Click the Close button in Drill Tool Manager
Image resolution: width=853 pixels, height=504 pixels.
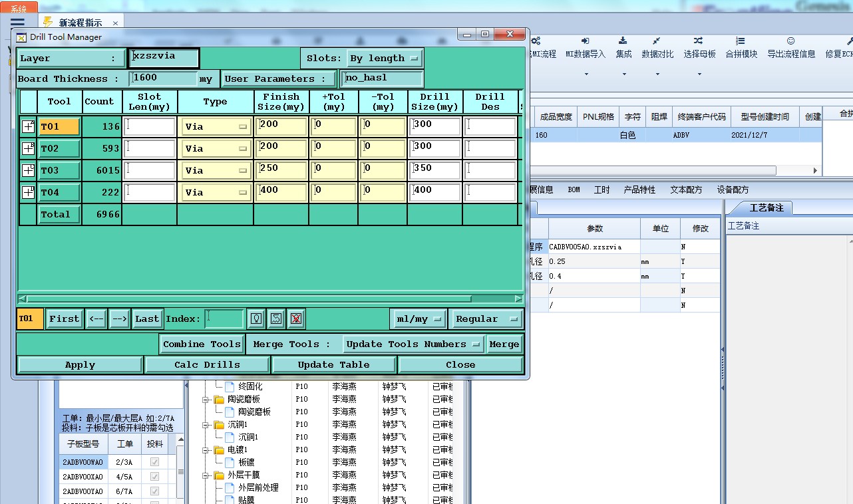pos(460,365)
